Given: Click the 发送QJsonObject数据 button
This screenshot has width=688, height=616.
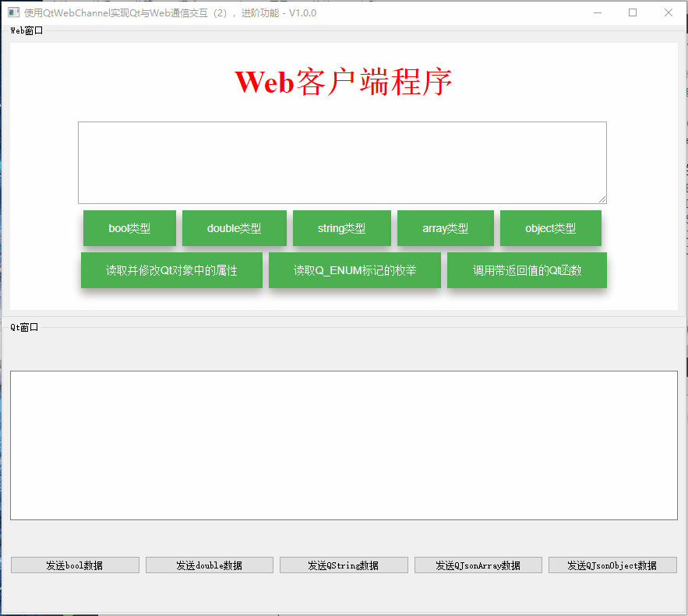Looking at the screenshot, I should [x=612, y=565].
